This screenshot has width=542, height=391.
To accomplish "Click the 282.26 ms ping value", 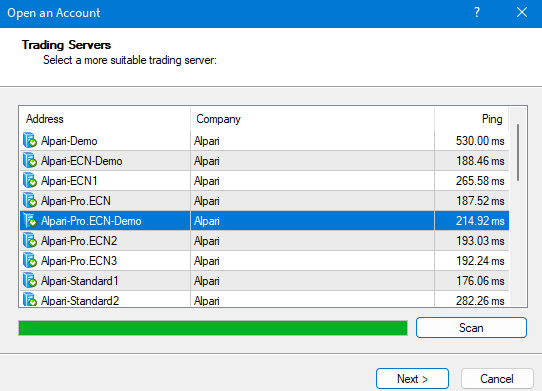I will [480, 300].
